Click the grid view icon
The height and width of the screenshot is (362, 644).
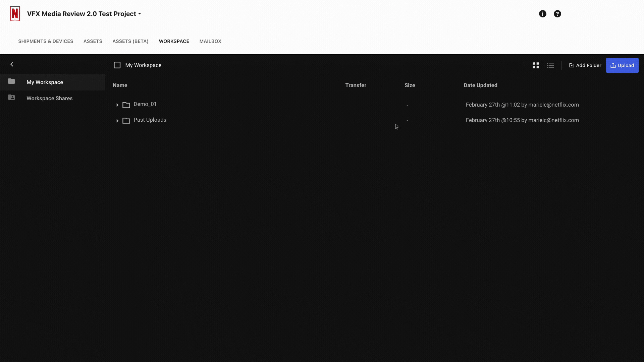[536, 65]
